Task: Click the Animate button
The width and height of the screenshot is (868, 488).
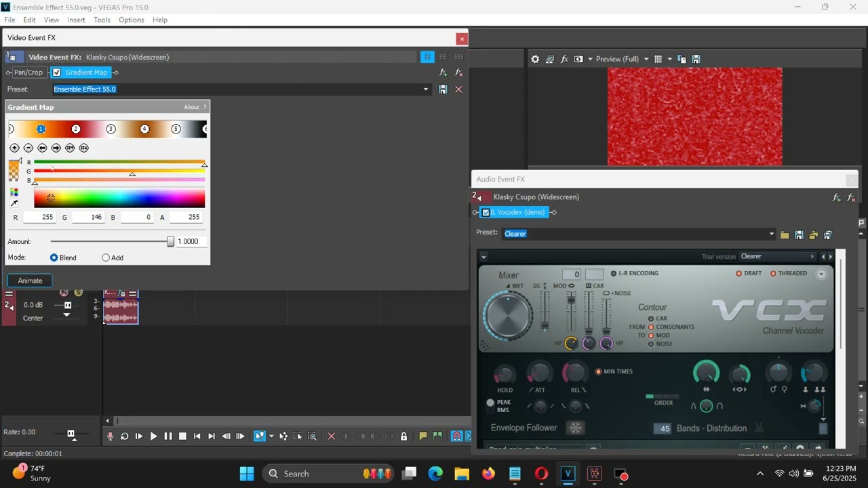Action: (x=30, y=281)
